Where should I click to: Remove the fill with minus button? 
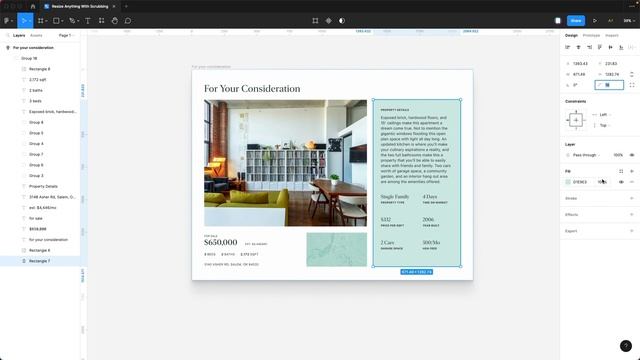[632, 182]
